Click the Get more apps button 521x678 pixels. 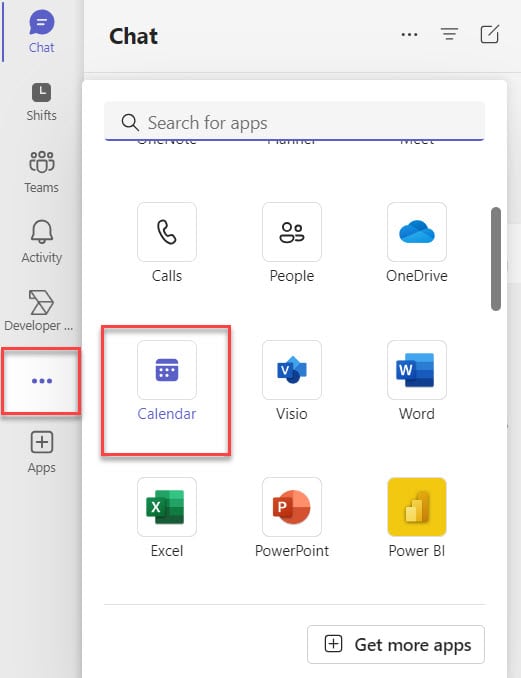[x=396, y=644]
